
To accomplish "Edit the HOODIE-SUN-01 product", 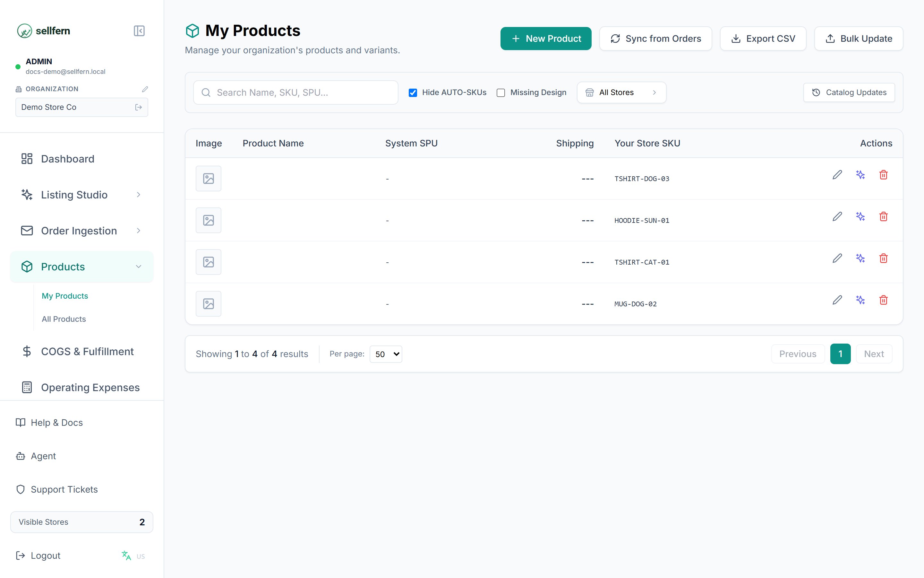I will (837, 216).
